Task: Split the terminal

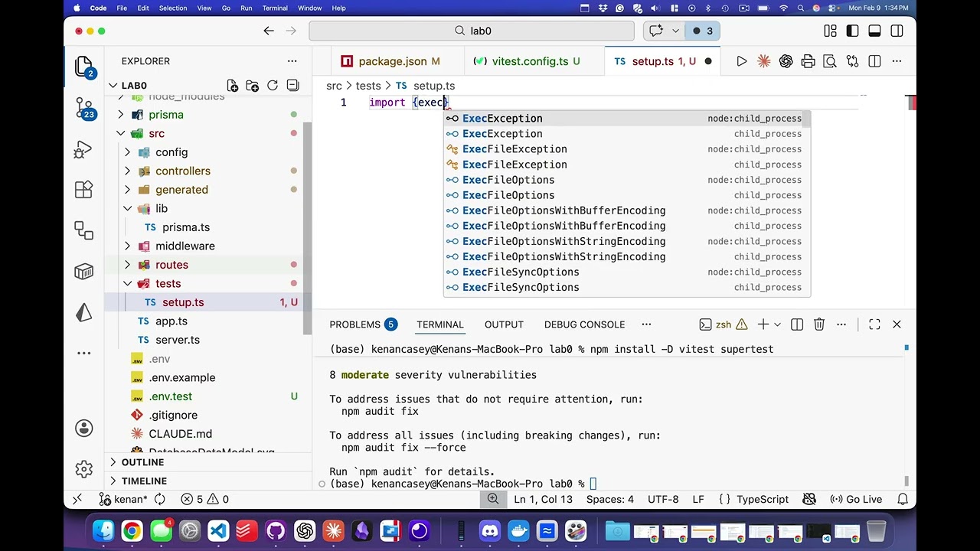Action: point(796,324)
